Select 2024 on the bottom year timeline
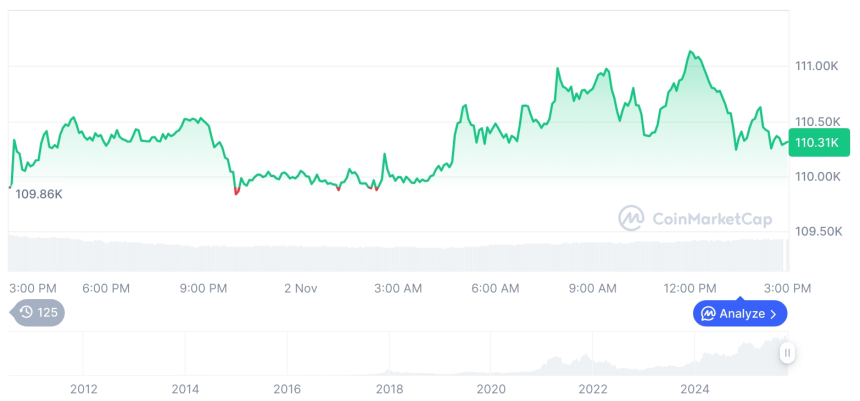The width and height of the screenshot is (860, 401). 695,389
